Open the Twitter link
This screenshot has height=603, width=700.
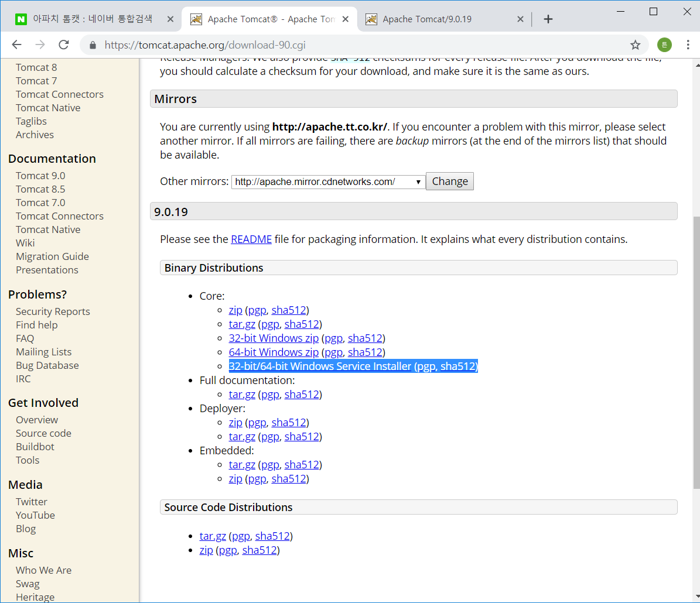coord(31,502)
